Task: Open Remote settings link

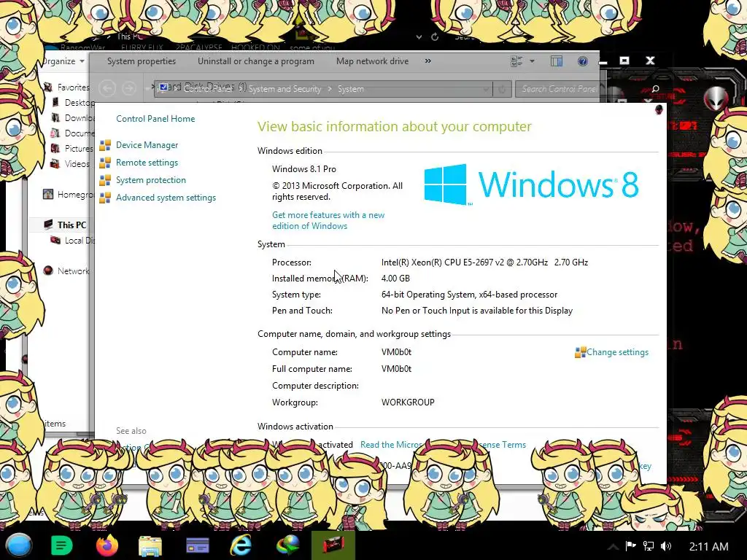Action: click(x=147, y=163)
